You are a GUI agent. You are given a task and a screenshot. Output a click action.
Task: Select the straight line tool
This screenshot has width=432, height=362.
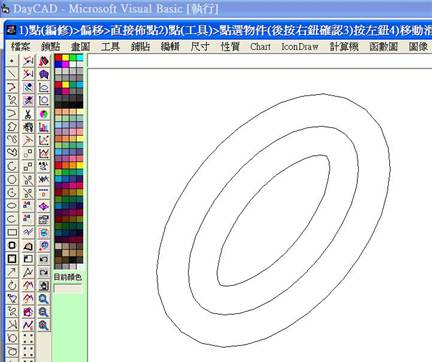click(x=12, y=74)
